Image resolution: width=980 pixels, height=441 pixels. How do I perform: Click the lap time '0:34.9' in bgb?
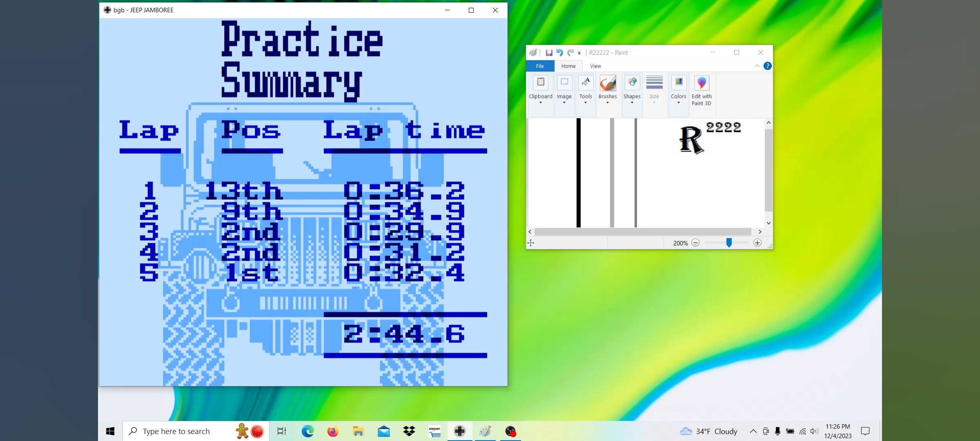pos(404,211)
